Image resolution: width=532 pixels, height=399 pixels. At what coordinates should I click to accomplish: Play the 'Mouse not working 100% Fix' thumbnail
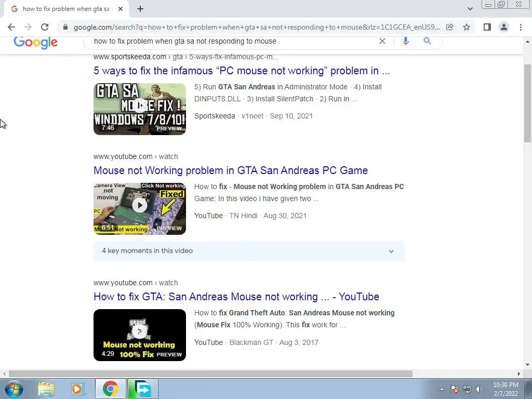[x=140, y=335]
